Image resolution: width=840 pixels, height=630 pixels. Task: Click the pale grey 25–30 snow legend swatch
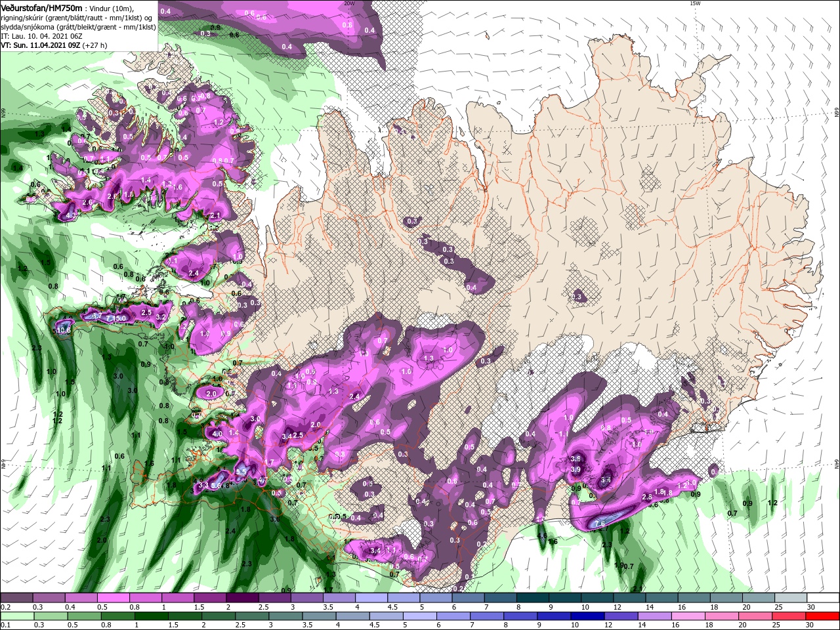click(x=791, y=598)
